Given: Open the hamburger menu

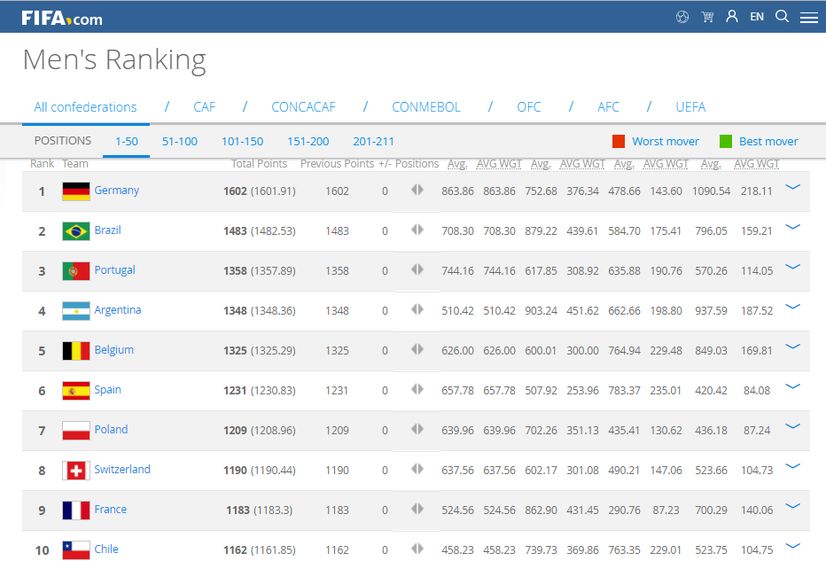Looking at the screenshot, I should click(808, 17).
